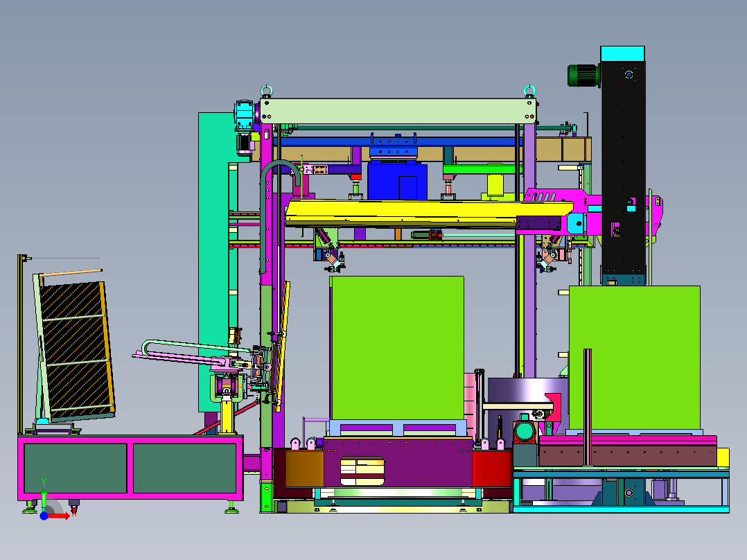Pick the cyan cap on the black column
Screen dimensions: 747x560
pos(623,54)
